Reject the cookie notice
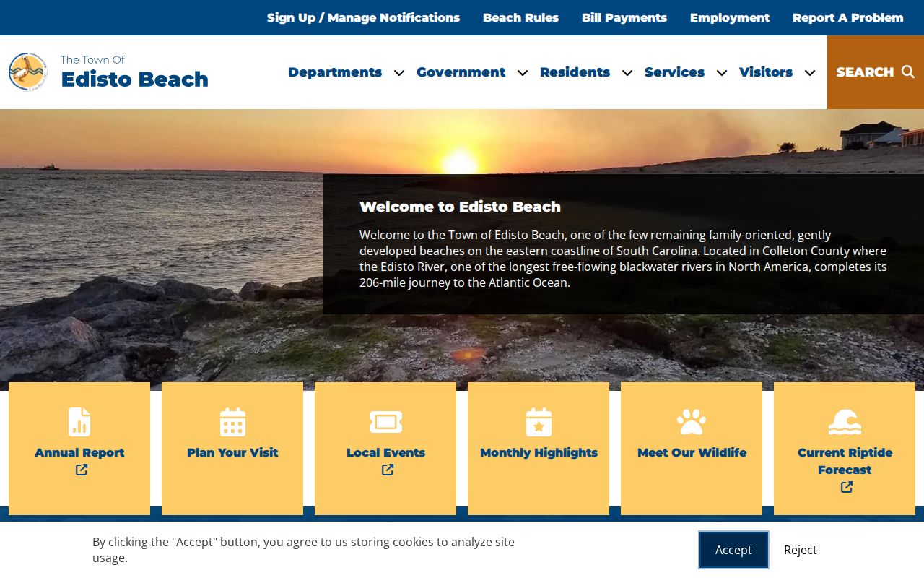 tap(801, 550)
